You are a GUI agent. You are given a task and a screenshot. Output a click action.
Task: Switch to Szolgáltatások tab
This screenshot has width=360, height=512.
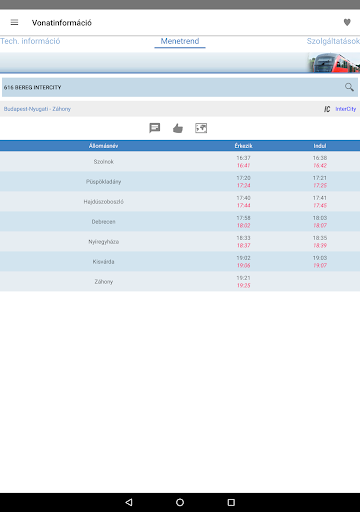point(333,41)
